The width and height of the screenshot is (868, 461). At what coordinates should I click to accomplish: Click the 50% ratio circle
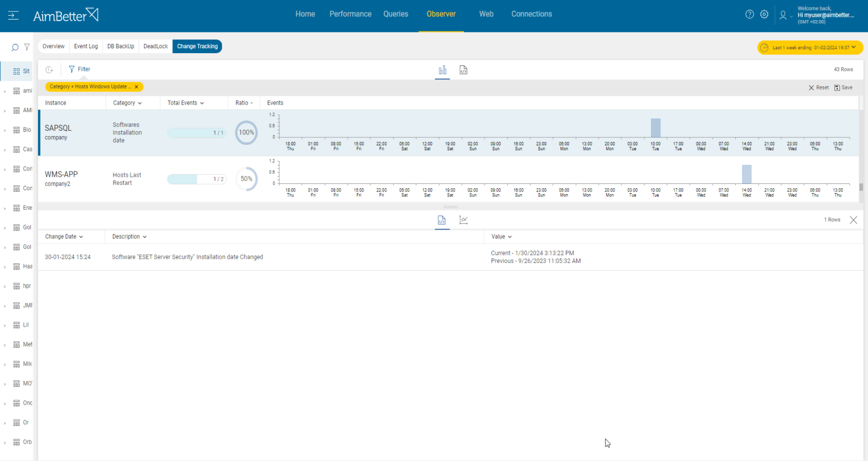click(246, 179)
